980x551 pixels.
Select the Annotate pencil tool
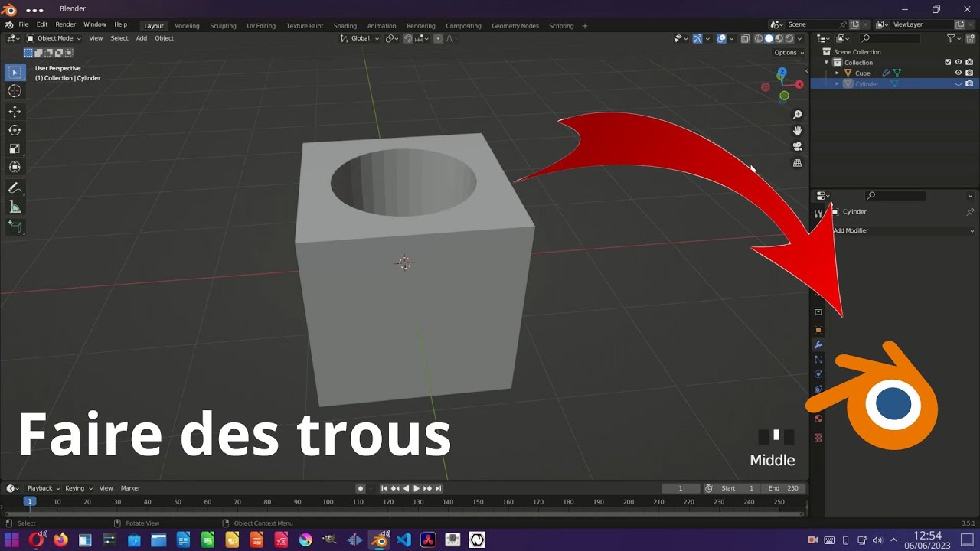click(15, 188)
